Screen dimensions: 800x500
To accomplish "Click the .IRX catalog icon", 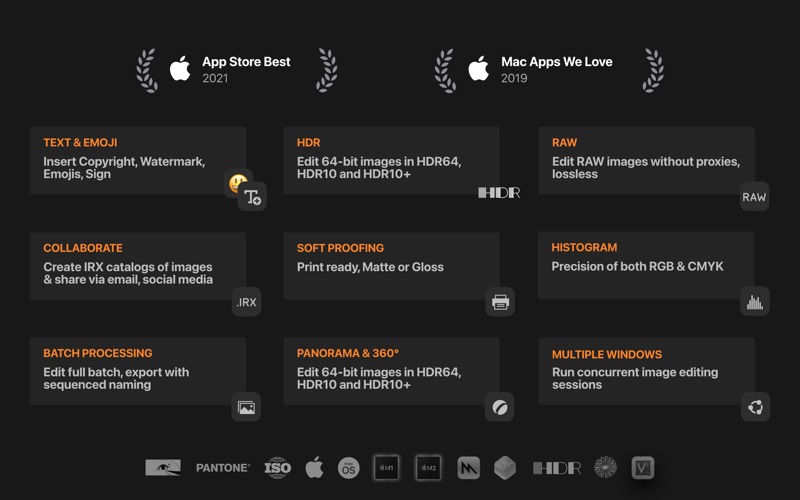I will click(x=246, y=302).
